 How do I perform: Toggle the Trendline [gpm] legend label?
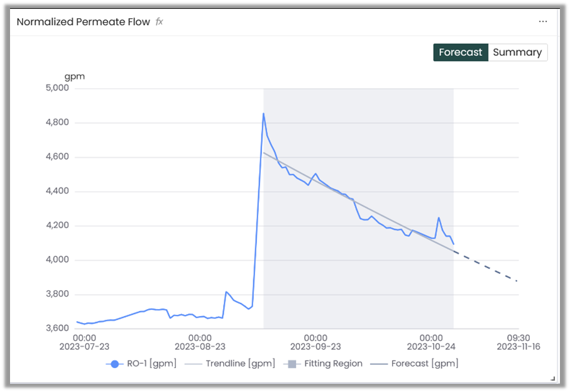(240, 363)
